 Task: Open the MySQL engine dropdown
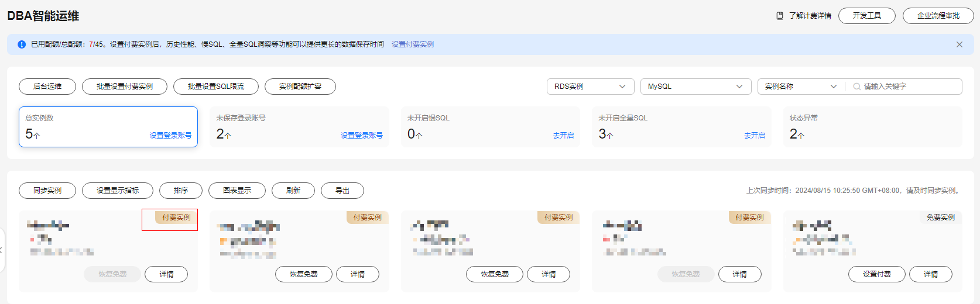[695, 87]
